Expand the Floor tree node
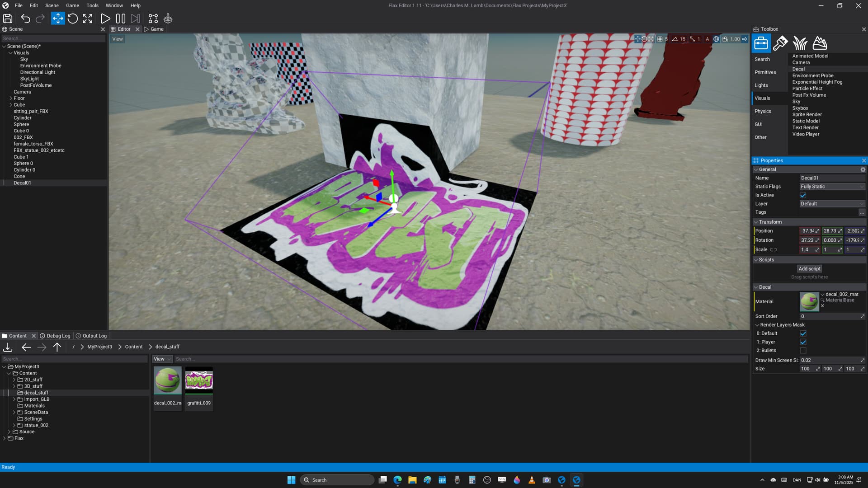The width and height of the screenshot is (868, 488). tap(11, 98)
